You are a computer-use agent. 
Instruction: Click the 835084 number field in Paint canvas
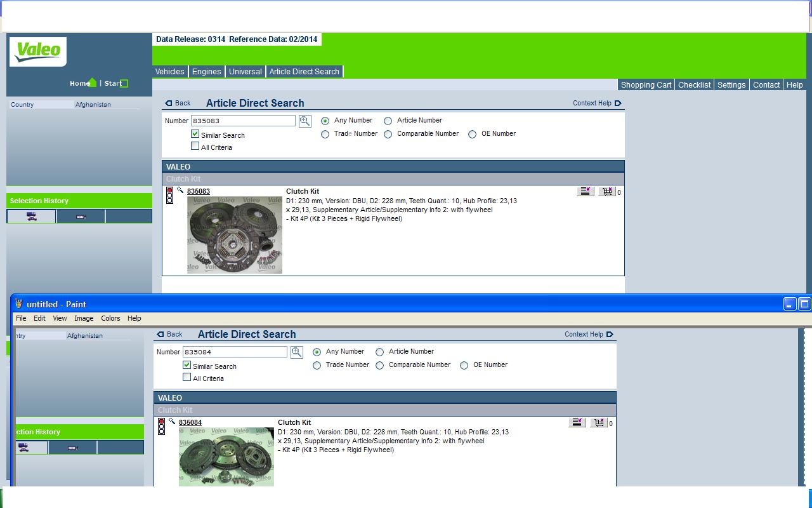tap(235, 352)
